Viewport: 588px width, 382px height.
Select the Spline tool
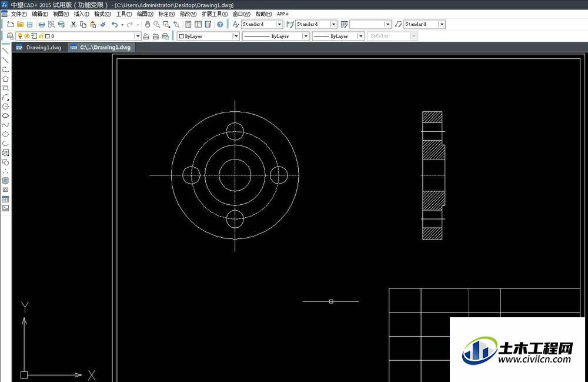[5, 125]
